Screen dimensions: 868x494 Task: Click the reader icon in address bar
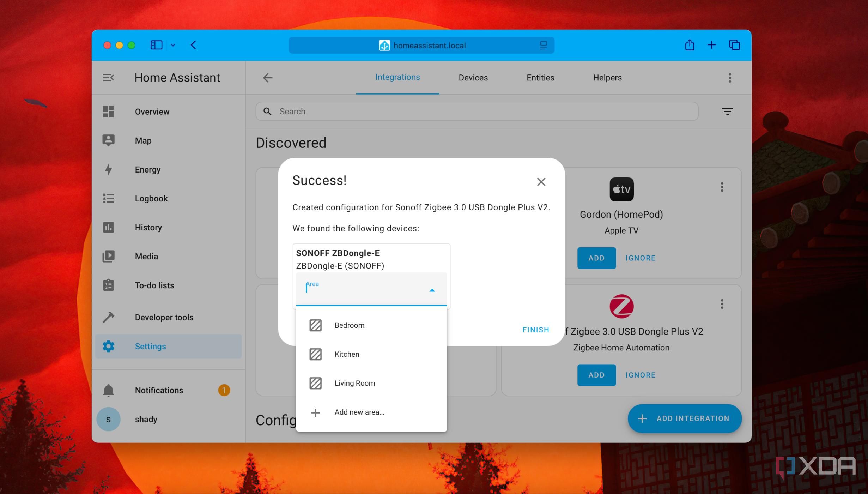[x=543, y=45]
